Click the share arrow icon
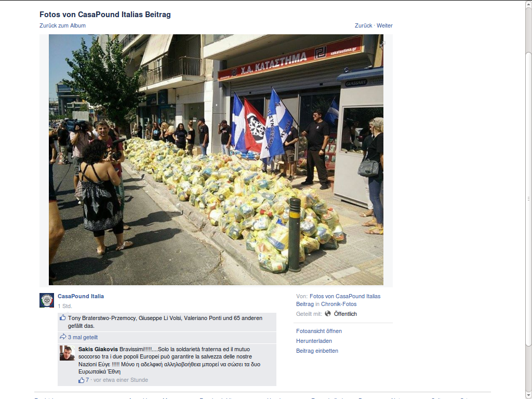Screen dimensions: 532x399 click(63, 337)
